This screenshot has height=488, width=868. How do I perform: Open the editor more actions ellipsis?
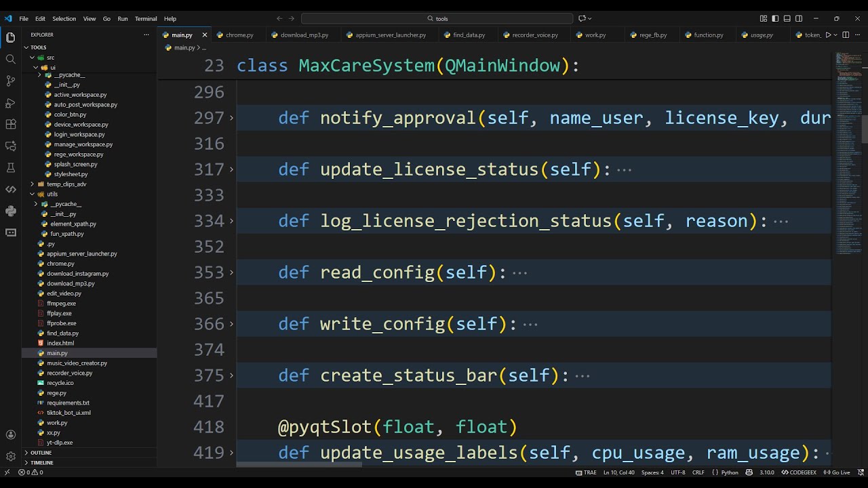click(856, 35)
